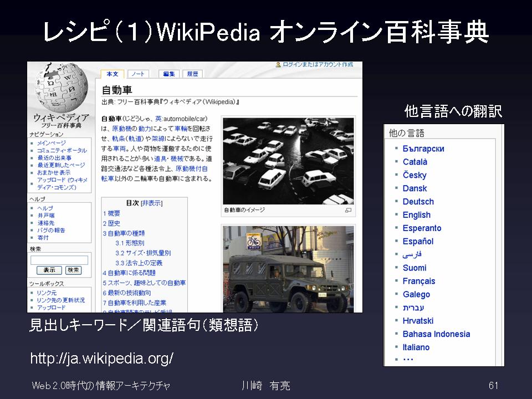Jump to section 5 スポーツ、趣味としての自動車
This screenshot has height=399, width=532.
(144, 283)
